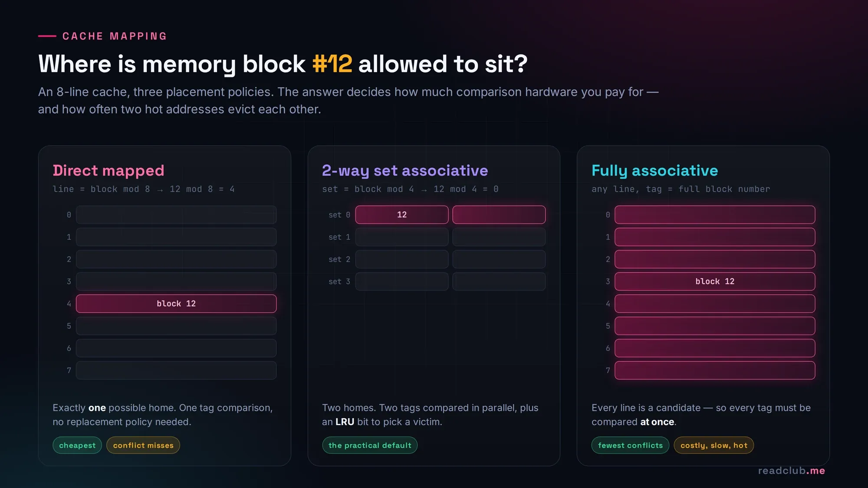The image size is (868, 488).
Task: Select line 0 in the Direct mapped cache
Action: (176, 215)
